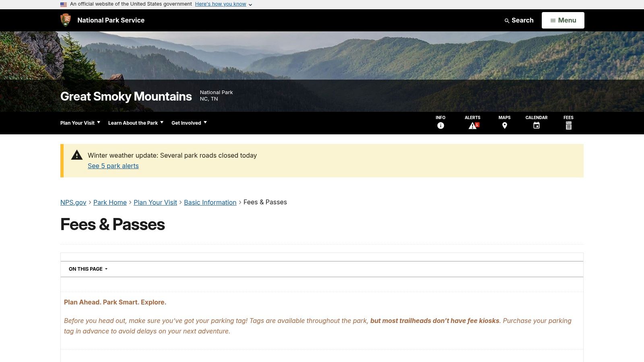
Task: Open the Fees receipt icon
Action: tap(568, 125)
